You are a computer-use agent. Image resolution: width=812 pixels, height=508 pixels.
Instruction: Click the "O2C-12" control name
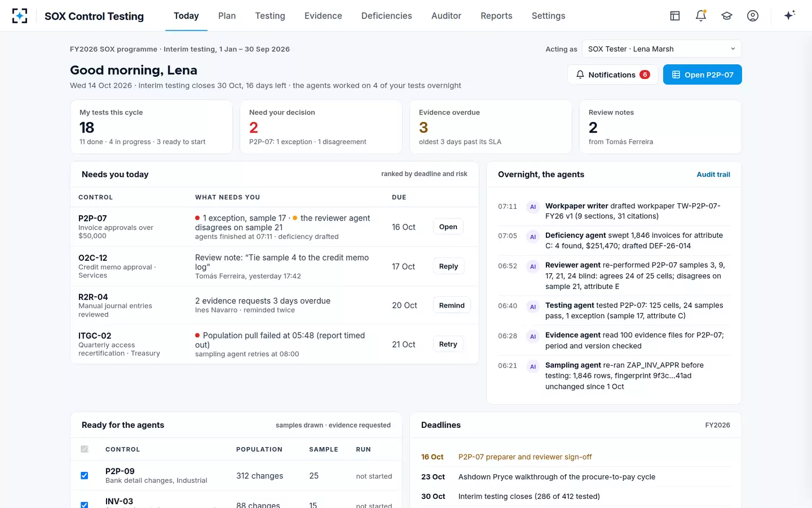(92, 258)
